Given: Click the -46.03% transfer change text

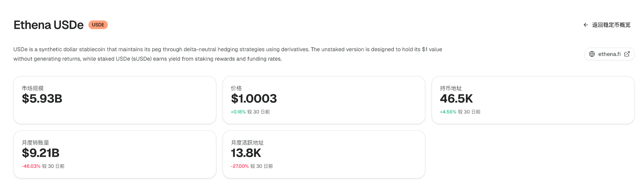Looking at the screenshot, I should click(x=31, y=166).
